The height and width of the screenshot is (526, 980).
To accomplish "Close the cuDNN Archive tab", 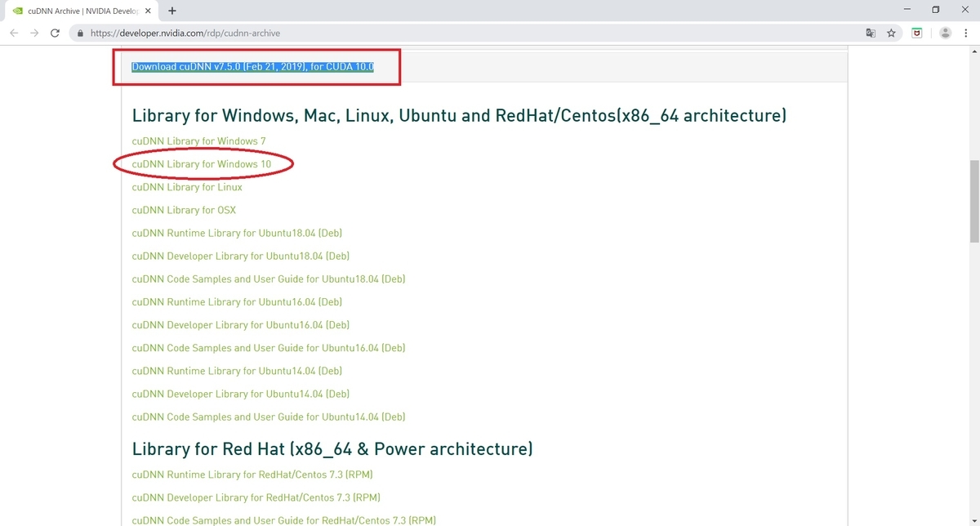I will point(148,11).
